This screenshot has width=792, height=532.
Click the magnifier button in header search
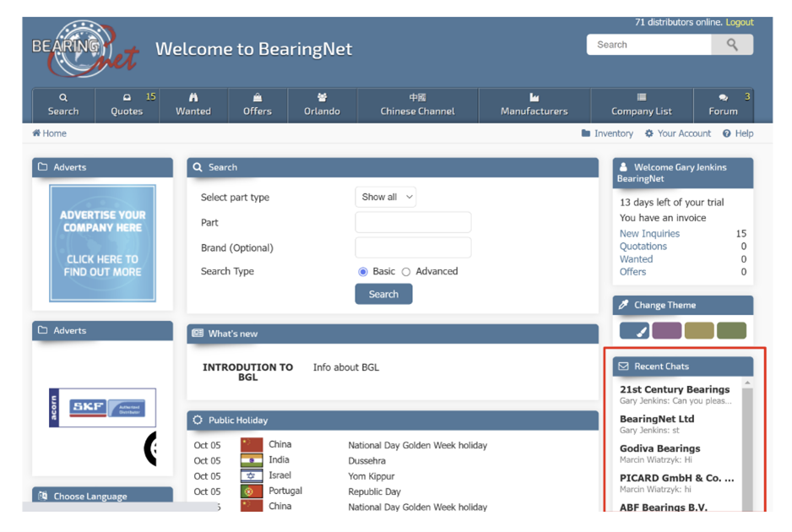(x=732, y=45)
